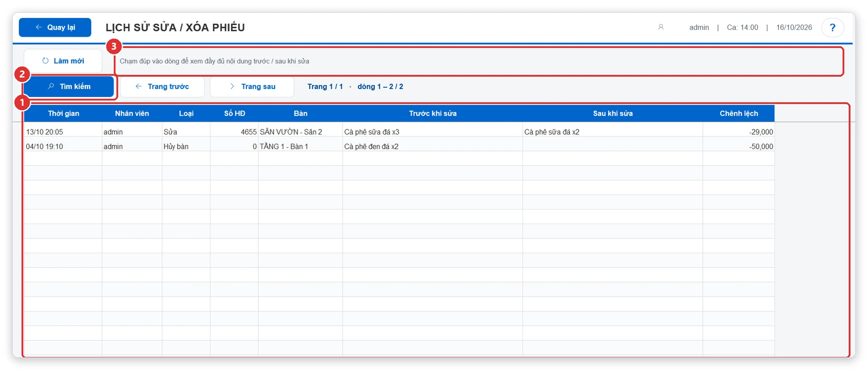Click the date 16/10/2026 in header

(794, 27)
